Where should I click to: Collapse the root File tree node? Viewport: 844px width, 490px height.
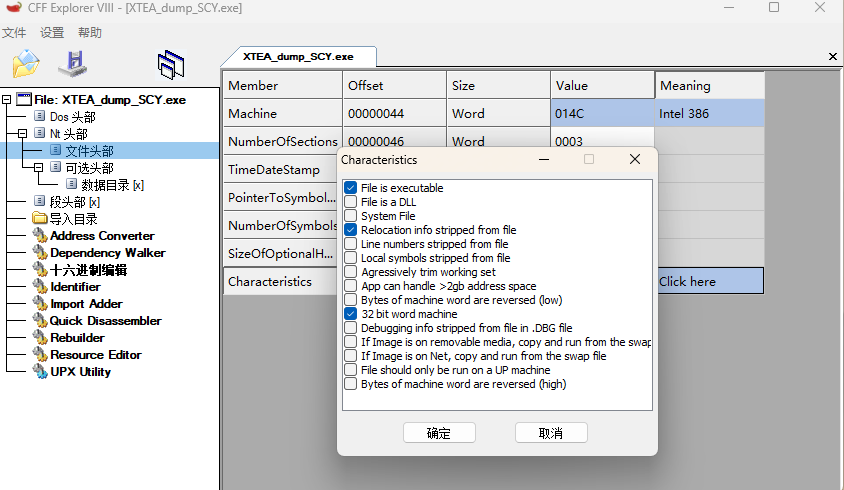(x=8, y=100)
